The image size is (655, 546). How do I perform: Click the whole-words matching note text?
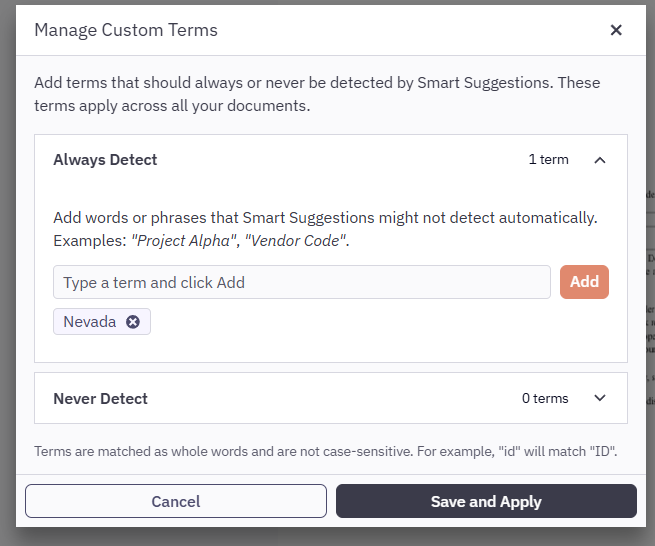[325, 451]
